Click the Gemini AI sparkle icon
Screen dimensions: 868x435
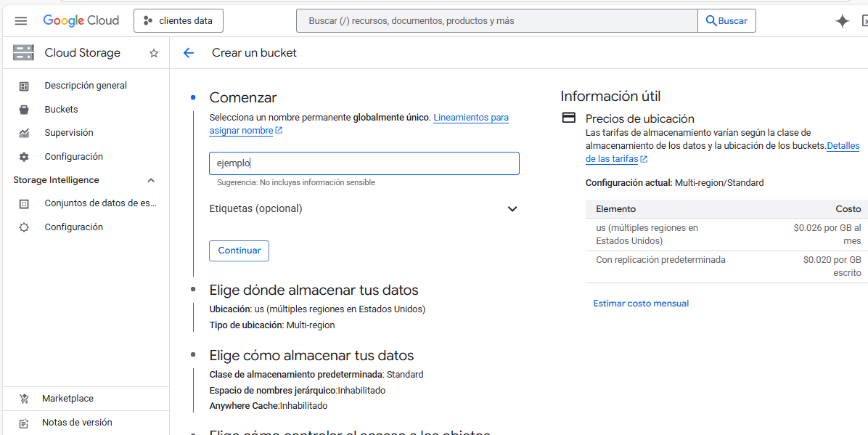[x=842, y=20]
